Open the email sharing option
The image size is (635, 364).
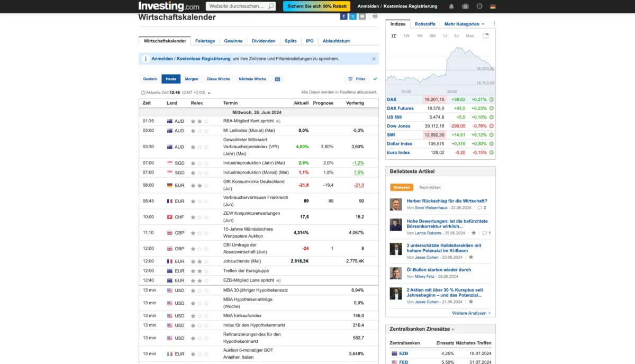[x=362, y=16]
